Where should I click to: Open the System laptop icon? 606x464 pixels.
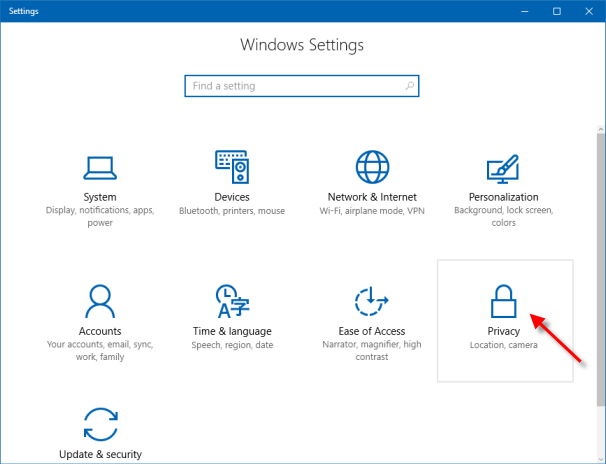(100, 168)
